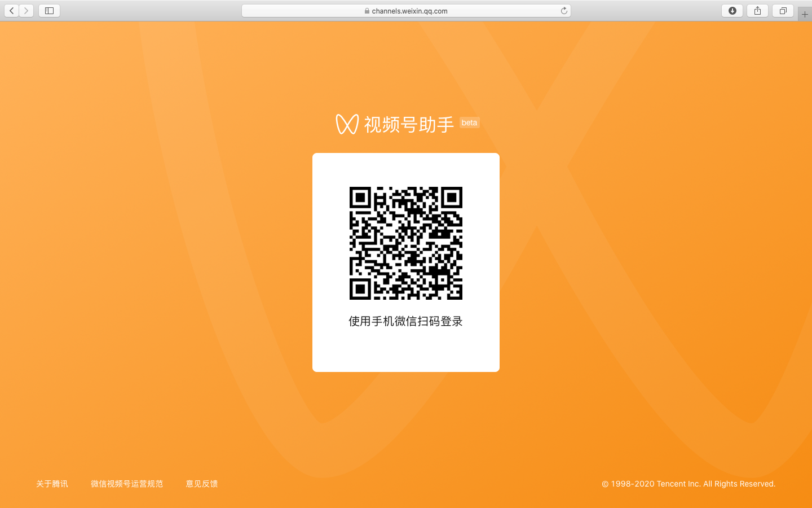Click the 视频号助手 butterfly logo
This screenshot has height=508, width=812.
(347, 124)
